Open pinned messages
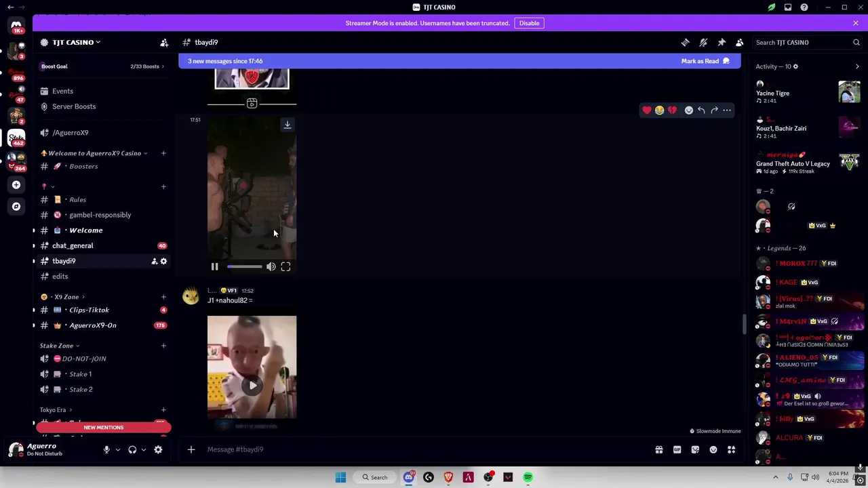 point(722,42)
